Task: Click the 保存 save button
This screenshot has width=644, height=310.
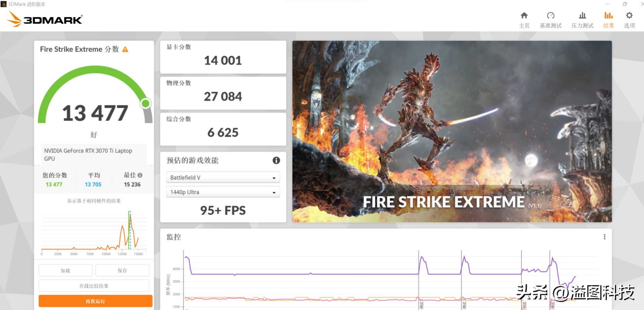Action: (122, 270)
